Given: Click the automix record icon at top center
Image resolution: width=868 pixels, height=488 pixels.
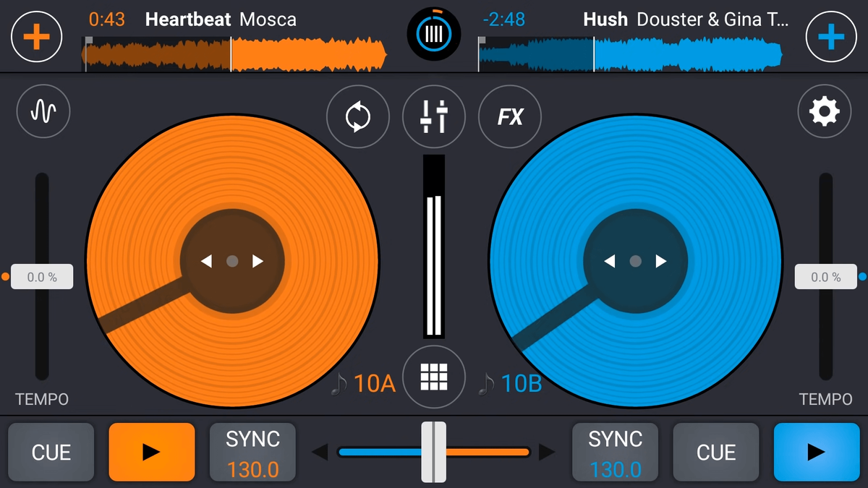Looking at the screenshot, I should pos(434,33).
